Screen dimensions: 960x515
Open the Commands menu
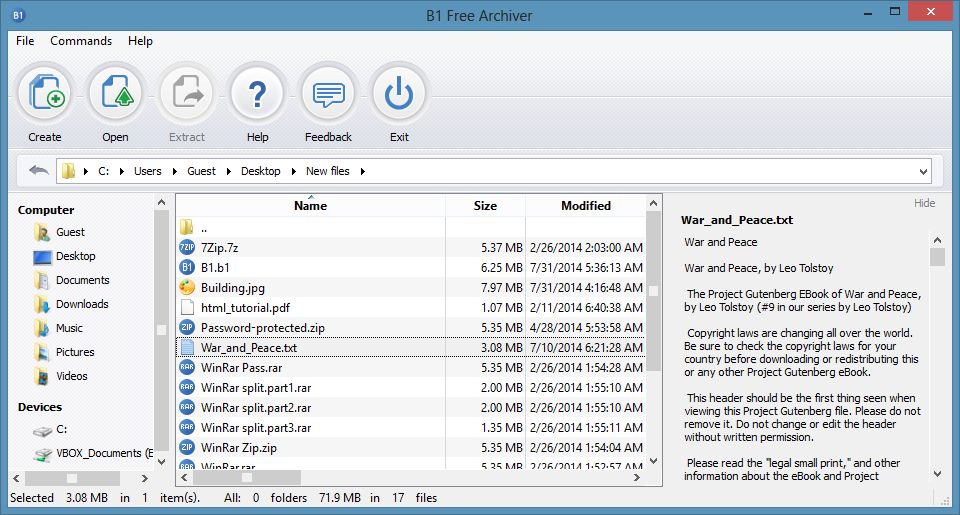click(x=81, y=41)
